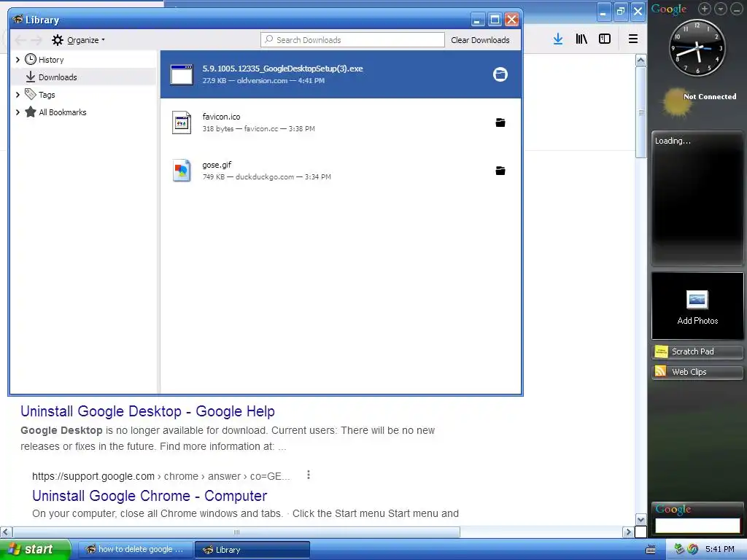Open the Web Clips gadget
Screen dimensions: 747x560
click(x=697, y=372)
